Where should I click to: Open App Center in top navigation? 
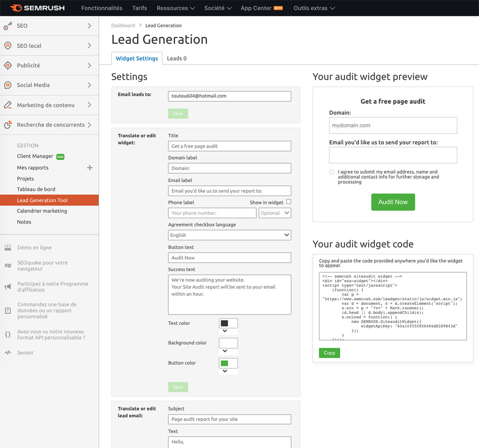[x=256, y=8]
